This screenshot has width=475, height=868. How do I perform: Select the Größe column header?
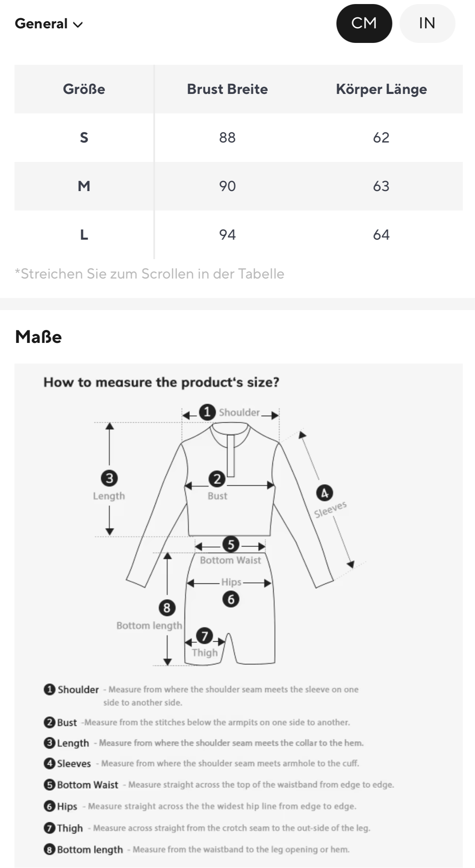(x=84, y=89)
